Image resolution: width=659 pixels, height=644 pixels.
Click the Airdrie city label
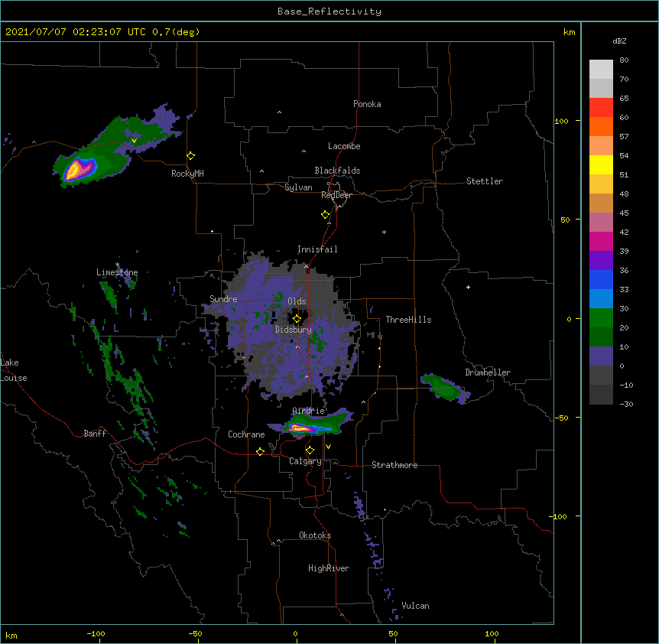point(309,411)
